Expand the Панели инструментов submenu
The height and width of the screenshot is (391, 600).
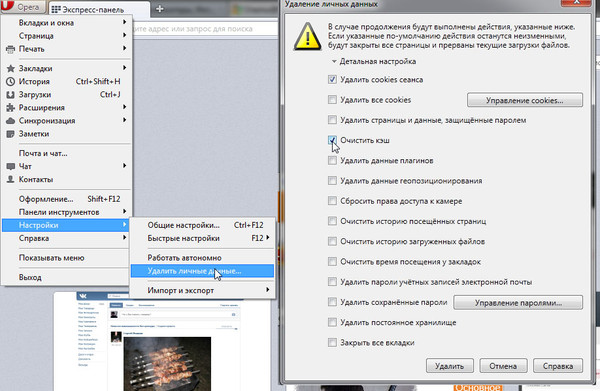[x=67, y=212]
